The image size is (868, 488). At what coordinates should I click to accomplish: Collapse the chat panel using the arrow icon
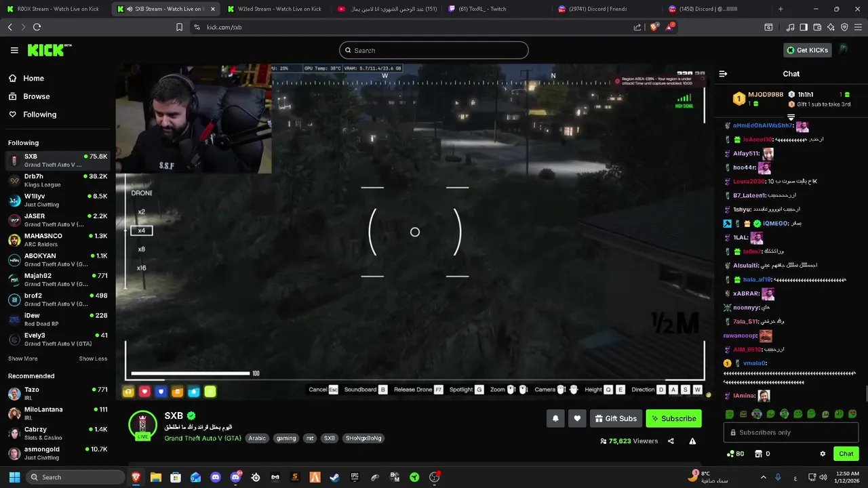tap(723, 74)
